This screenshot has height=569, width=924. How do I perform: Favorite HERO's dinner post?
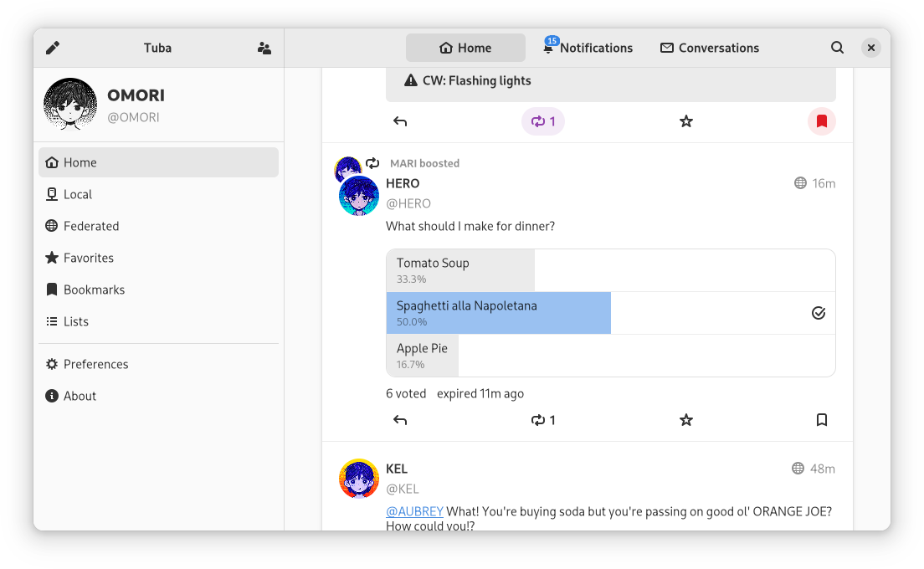pyautogui.click(x=686, y=420)
